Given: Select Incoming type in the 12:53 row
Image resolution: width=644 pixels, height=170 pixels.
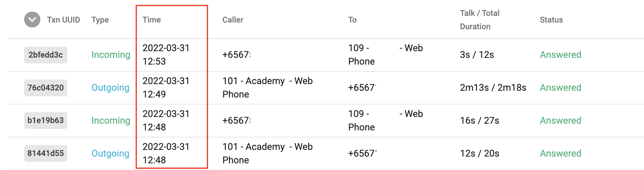Looking at the screenshot, I should coord(111,55).
